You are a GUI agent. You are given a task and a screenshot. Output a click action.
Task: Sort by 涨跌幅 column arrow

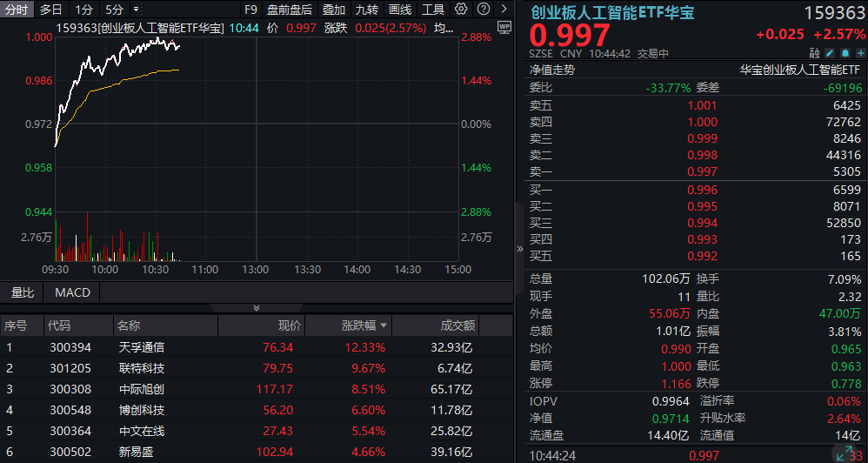[382, 325]
